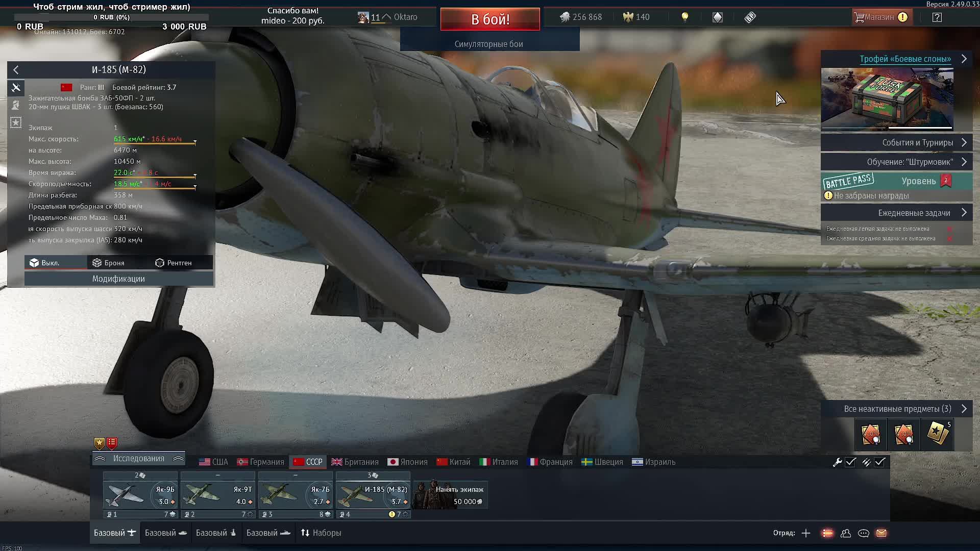Image resolution: width=980 pixels, height=551 pixels.
Task: Switch to the Германия nation tab
Action: [x=260, y=462]
